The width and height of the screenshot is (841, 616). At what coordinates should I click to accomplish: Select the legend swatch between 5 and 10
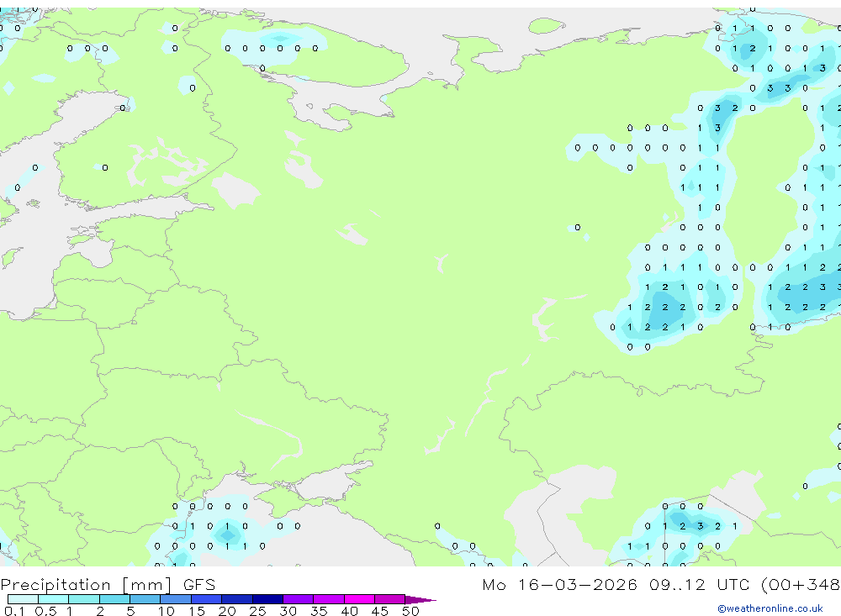click(x=145, y=599)
